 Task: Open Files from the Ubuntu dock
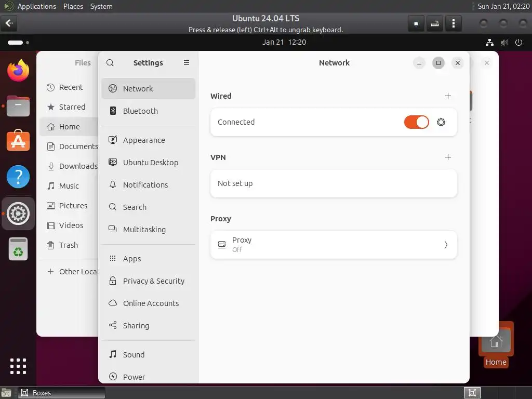[x=18, y=106]
